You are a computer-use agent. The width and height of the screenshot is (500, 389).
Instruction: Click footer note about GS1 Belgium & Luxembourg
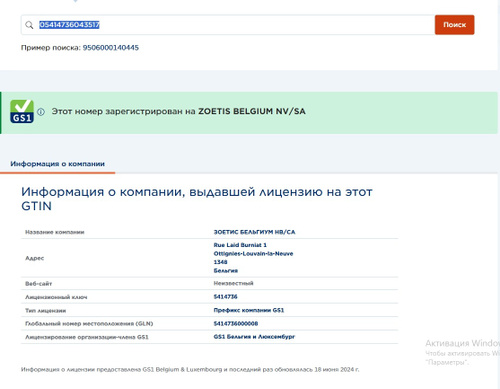click(190, 369)
